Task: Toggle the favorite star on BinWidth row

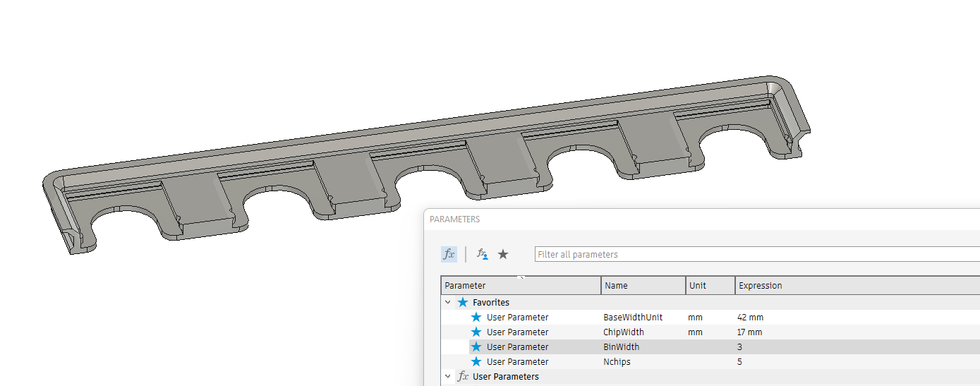Action: tap(476, 347)
